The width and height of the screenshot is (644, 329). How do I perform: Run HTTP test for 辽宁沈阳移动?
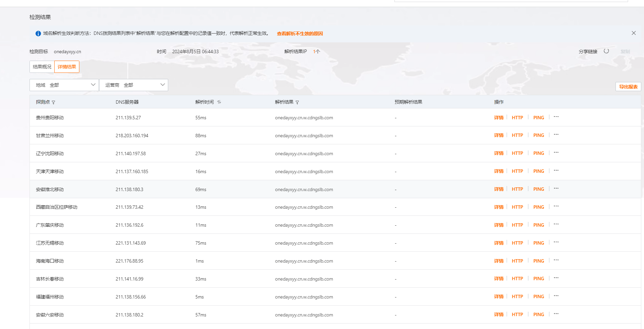(x=518, y=153)
